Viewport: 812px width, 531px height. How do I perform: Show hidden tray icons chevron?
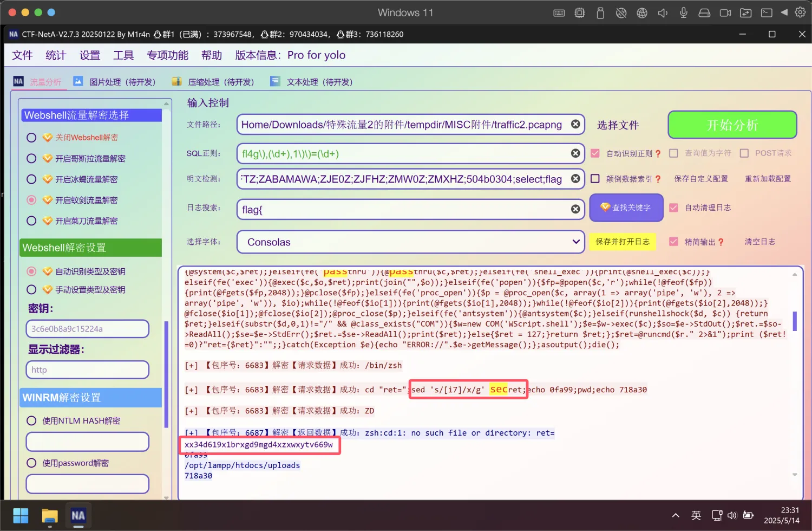click(x=676, y=515)
